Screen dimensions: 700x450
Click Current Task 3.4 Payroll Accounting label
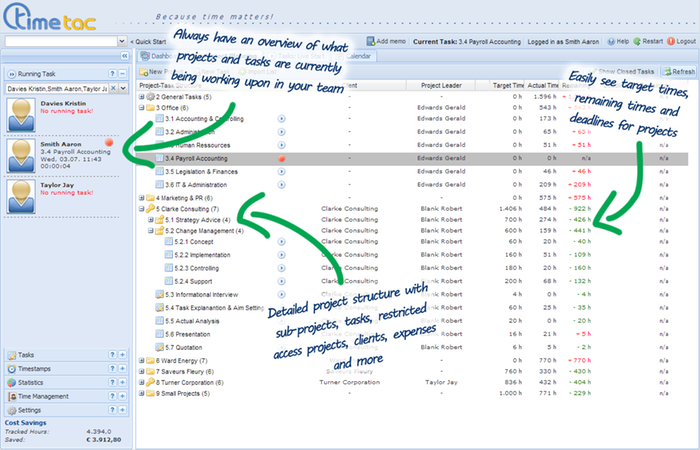467,42
